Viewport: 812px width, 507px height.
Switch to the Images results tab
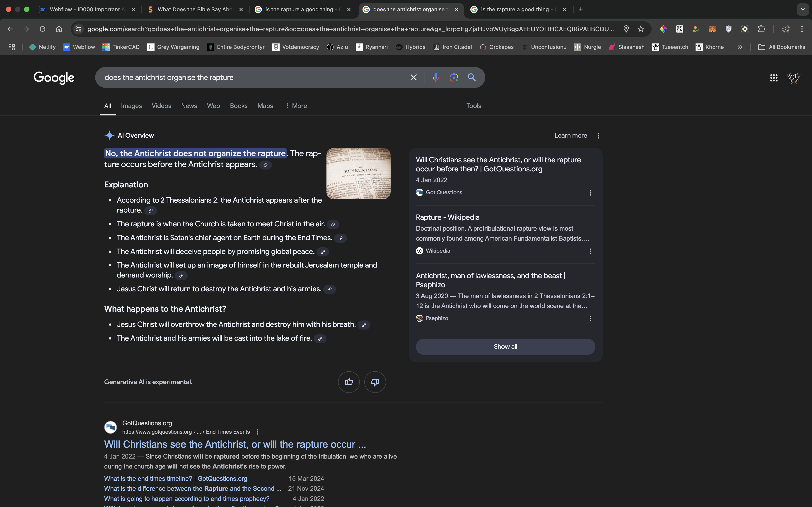click(x=131, y=106)
